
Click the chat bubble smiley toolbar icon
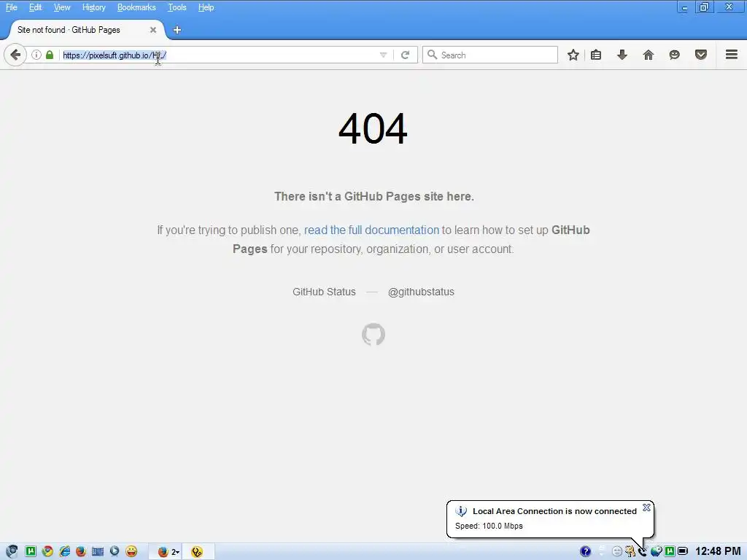(x=674, y=55)
